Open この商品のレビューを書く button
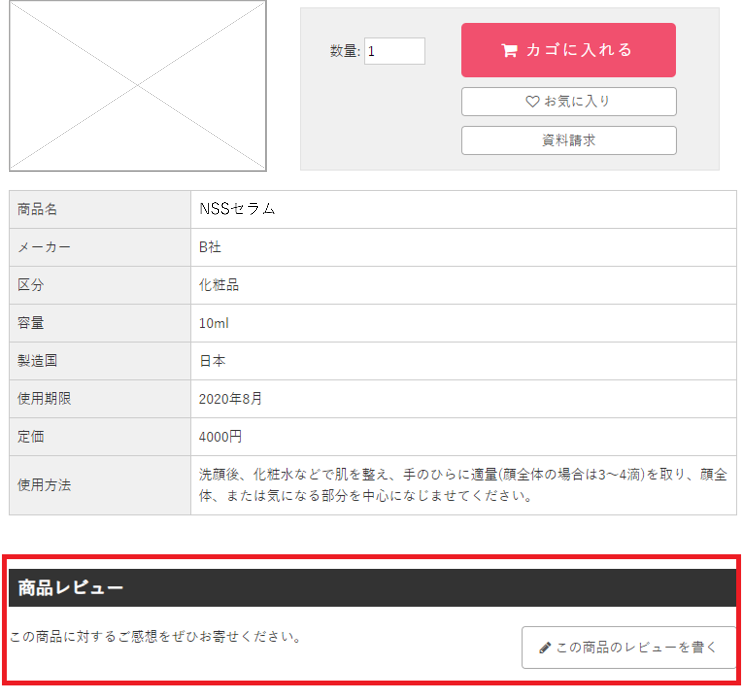Viewport: 743px width, 700px height. click(629, 648)
